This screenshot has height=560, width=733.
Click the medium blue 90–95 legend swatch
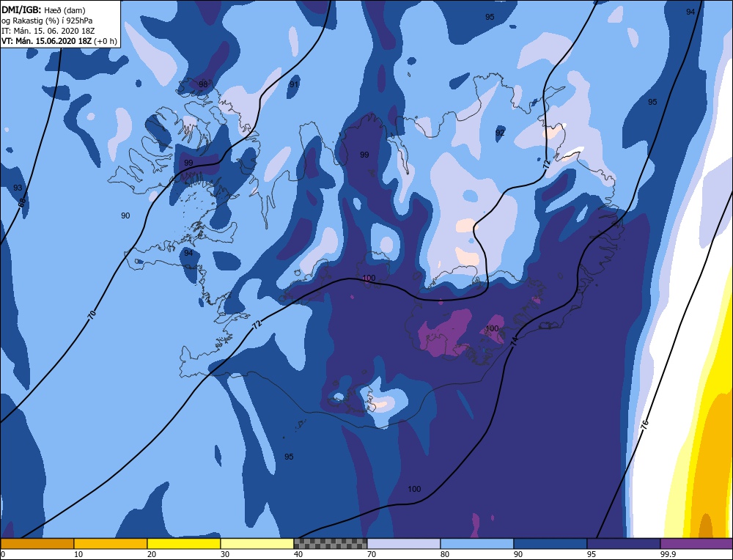(550, 543)
